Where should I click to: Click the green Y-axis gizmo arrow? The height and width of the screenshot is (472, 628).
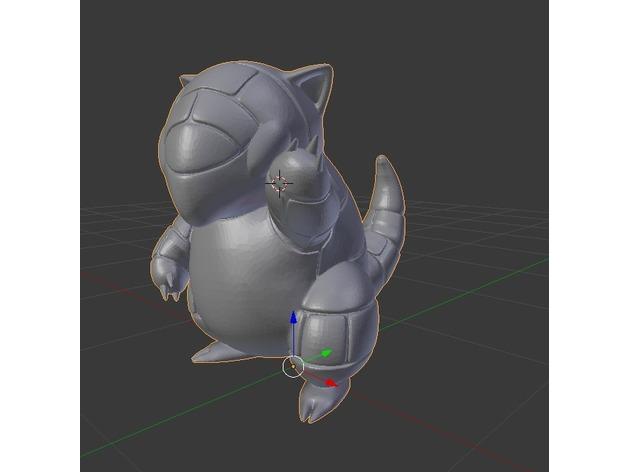[327, 353]
